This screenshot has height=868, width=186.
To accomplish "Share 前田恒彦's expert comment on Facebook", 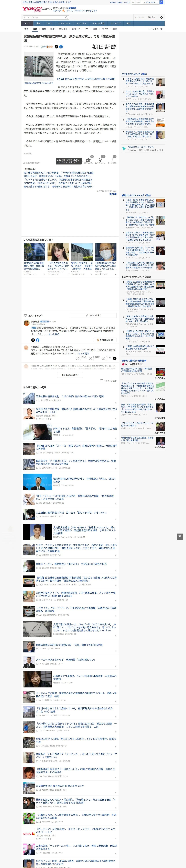I will (38, 340).
